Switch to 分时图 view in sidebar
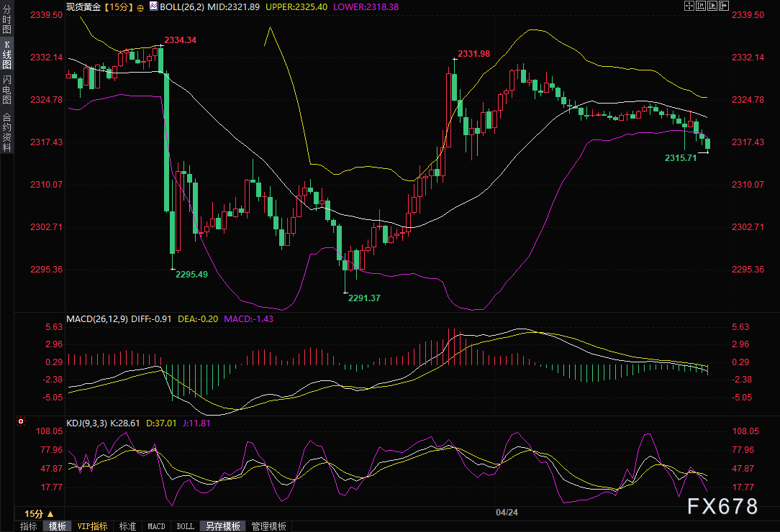 tap(6, 20)
